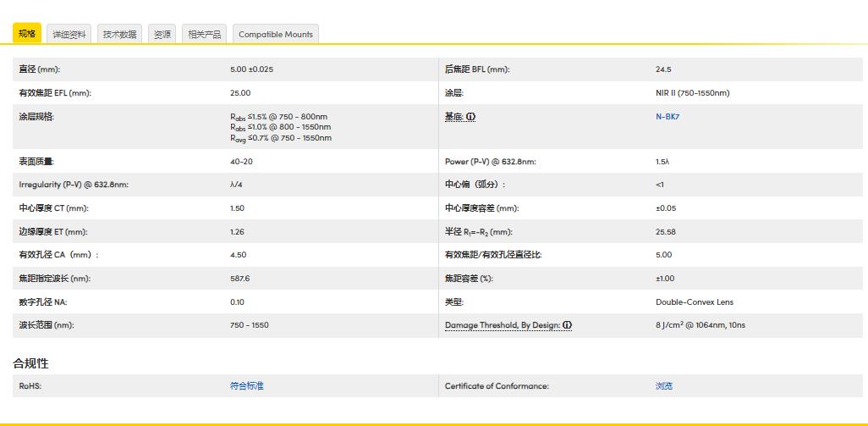Click the Double-Convex Lens type value
The height and width of the screenshot is (426, 868).
click(x=695, y=302)
